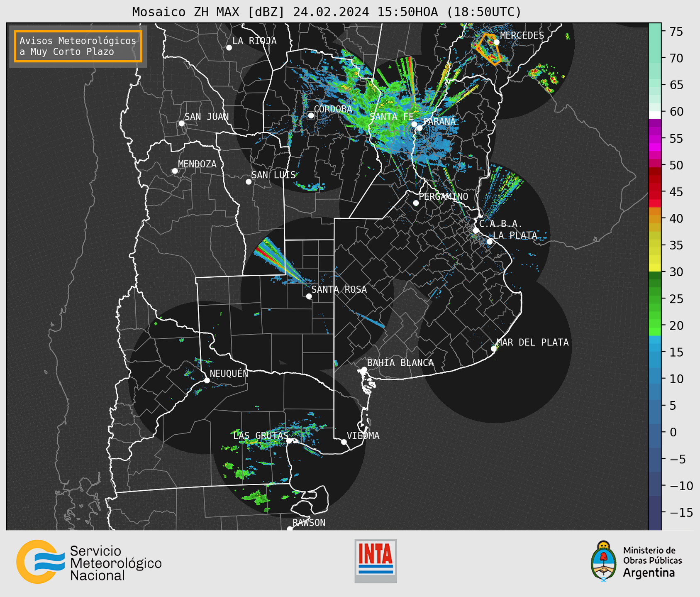Click the La Rioja city marker

[229, 48]
